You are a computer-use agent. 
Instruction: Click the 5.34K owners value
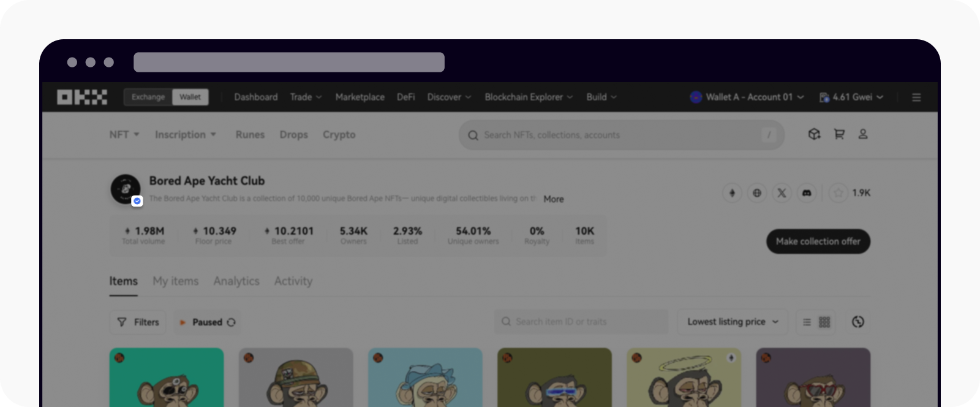pos(353,231)
